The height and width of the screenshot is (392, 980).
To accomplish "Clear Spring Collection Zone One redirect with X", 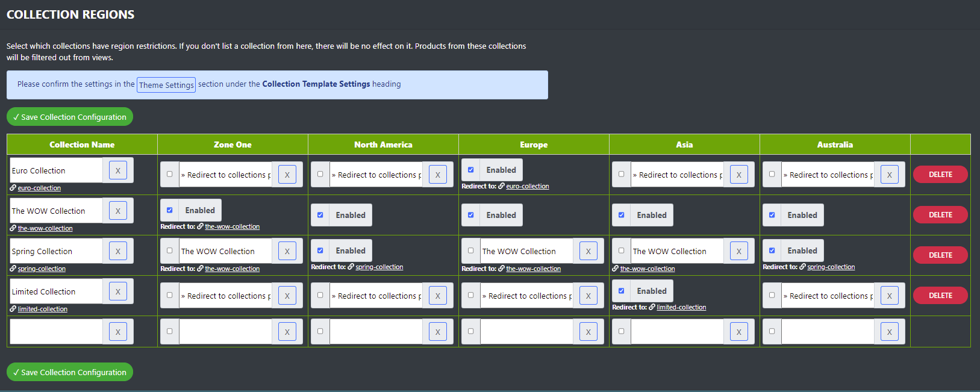I will click(x=287, y=251).
